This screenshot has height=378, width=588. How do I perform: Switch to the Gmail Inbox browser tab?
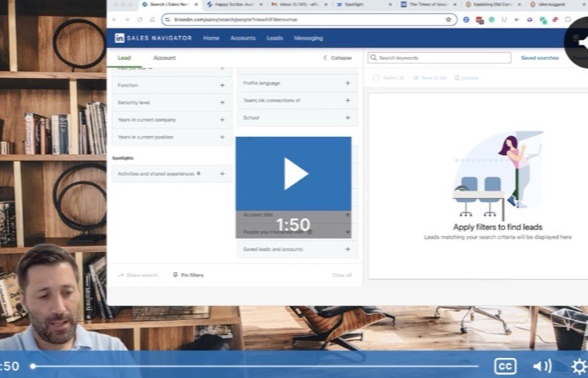[299, 4]
